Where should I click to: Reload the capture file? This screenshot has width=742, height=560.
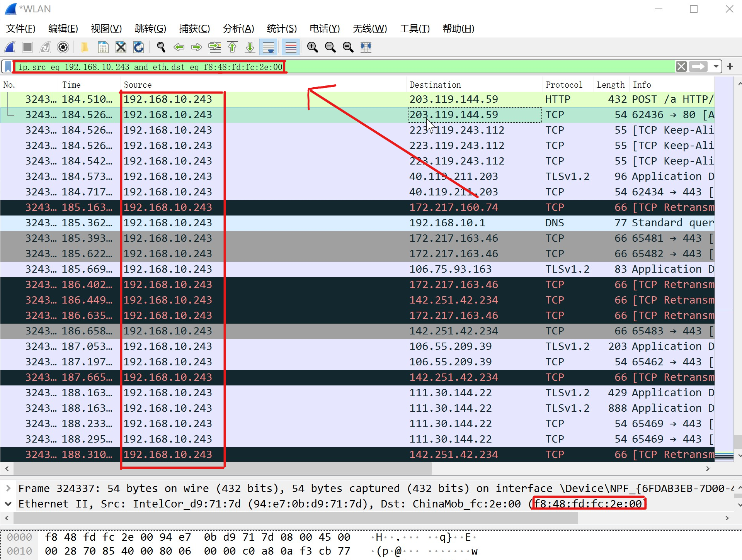click(x=139, y=47)
